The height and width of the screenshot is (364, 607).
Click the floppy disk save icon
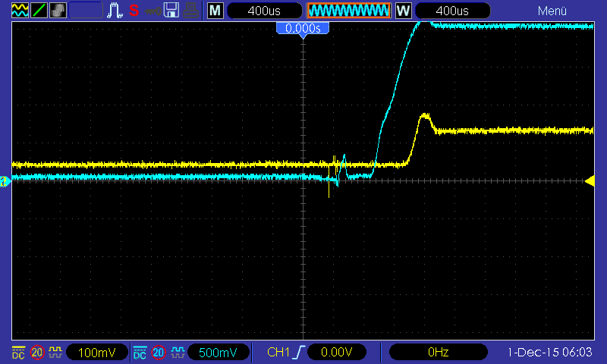coord(171,11)
